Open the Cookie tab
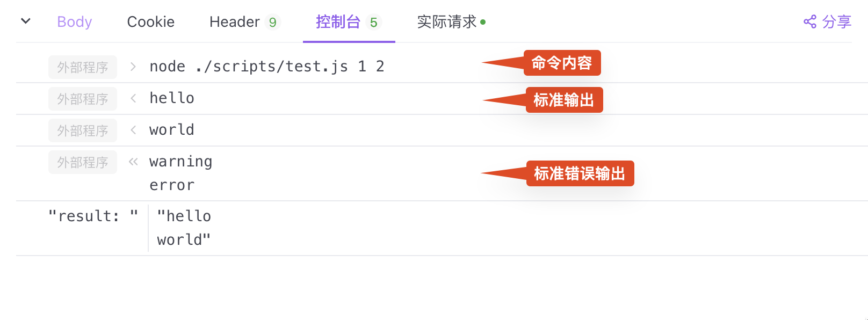Image resolution: width=868 pixels, height=320 pixels. pyautogui.click(x=151, y=22)
